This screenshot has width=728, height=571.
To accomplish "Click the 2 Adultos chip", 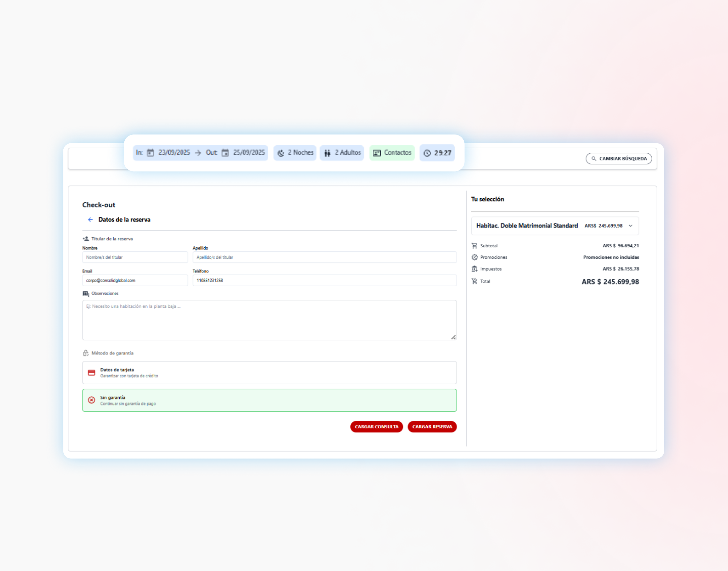I will (x=342, y=153).
